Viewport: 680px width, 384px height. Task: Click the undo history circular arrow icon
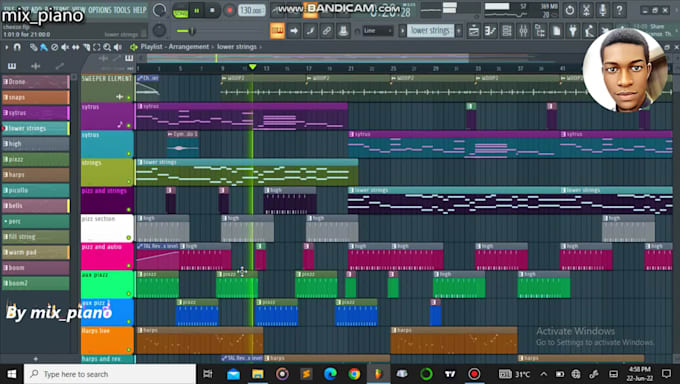(x=570, y=10)
